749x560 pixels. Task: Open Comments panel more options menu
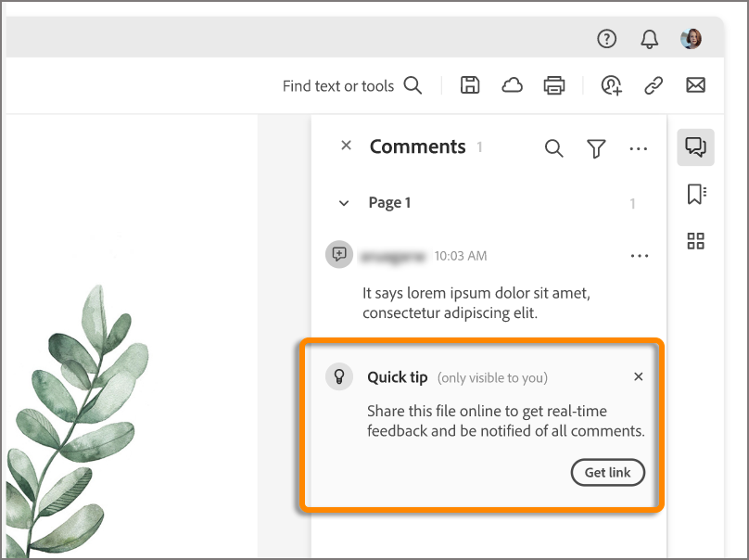(x=638, y=148)
